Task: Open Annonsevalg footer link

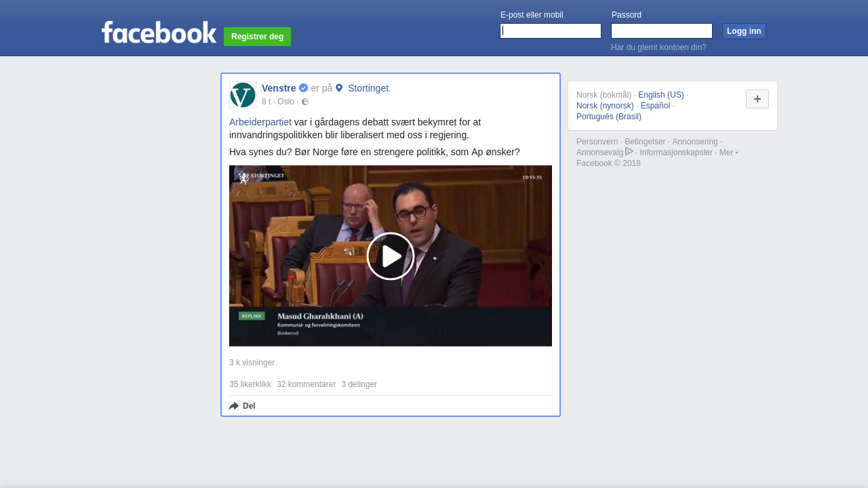Action: coord(599,152)
